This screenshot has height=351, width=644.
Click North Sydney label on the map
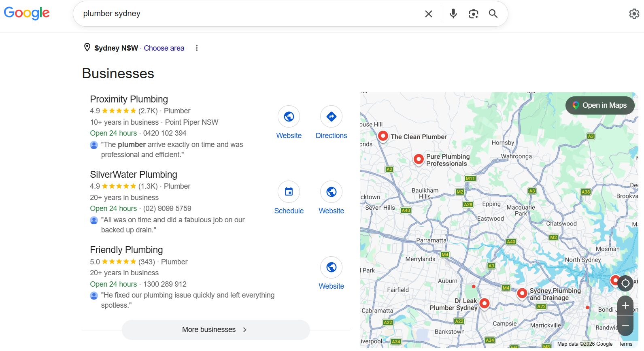tap(583, 260)
